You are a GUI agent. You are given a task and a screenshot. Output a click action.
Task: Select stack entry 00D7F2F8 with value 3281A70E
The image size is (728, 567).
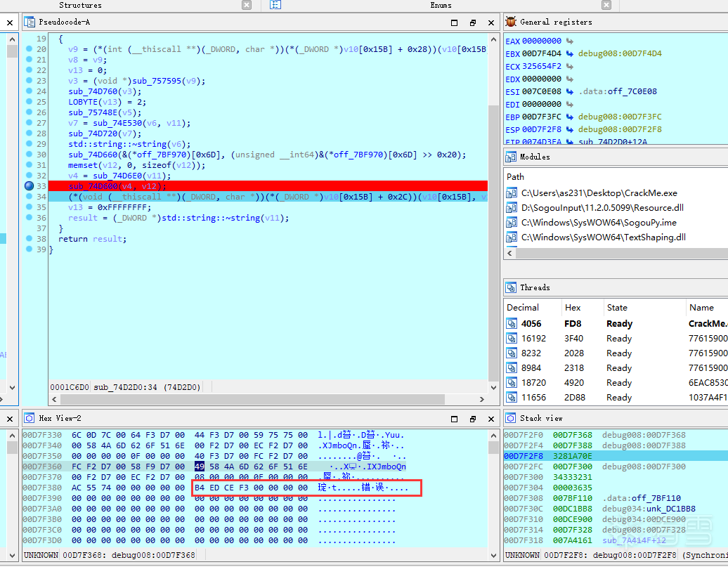[616, 456]
